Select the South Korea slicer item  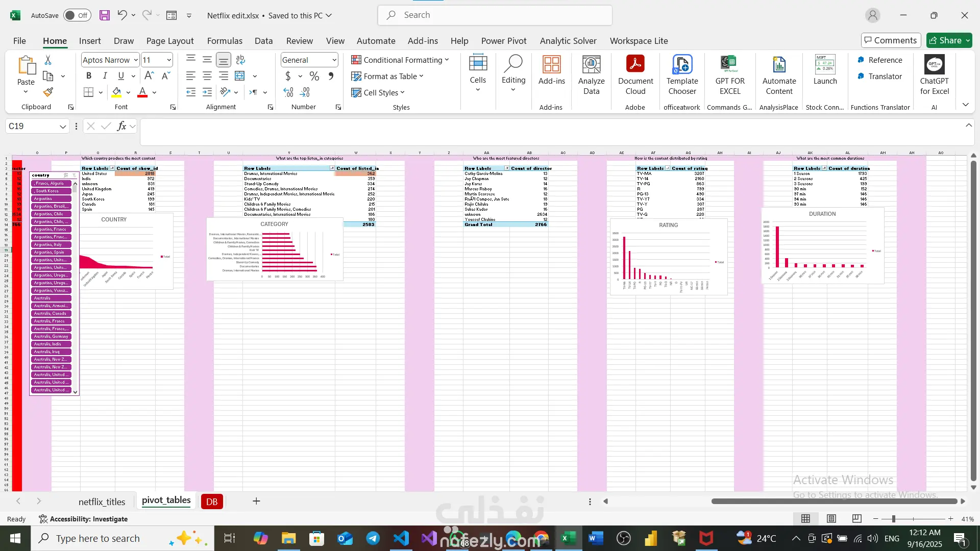(x=52, y=191)
